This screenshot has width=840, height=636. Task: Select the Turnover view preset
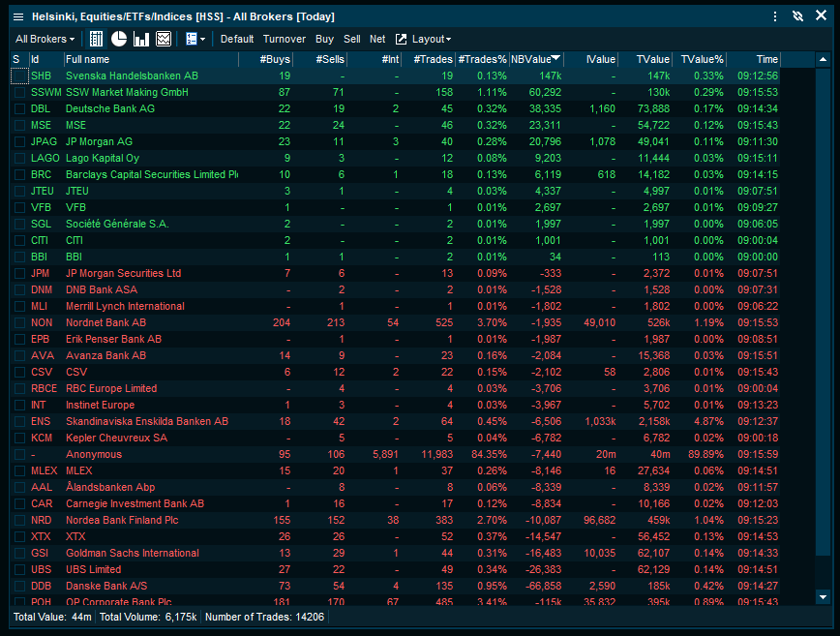click(284, 39)
